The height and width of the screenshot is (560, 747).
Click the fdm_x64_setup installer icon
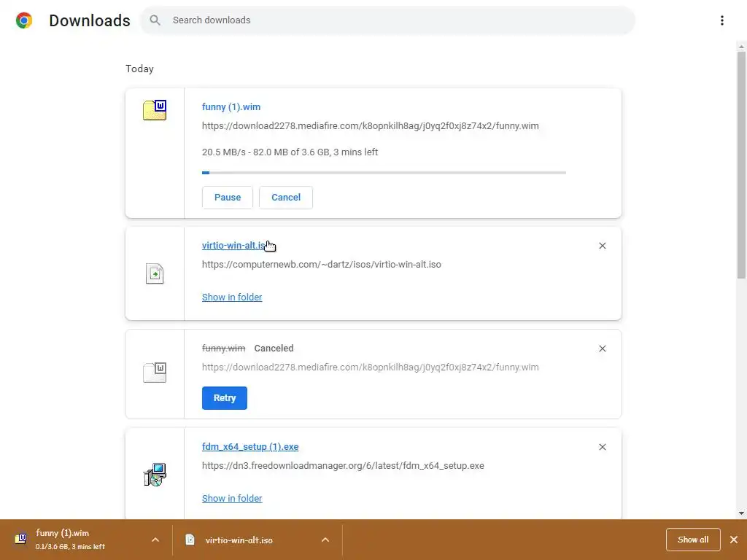155,475
